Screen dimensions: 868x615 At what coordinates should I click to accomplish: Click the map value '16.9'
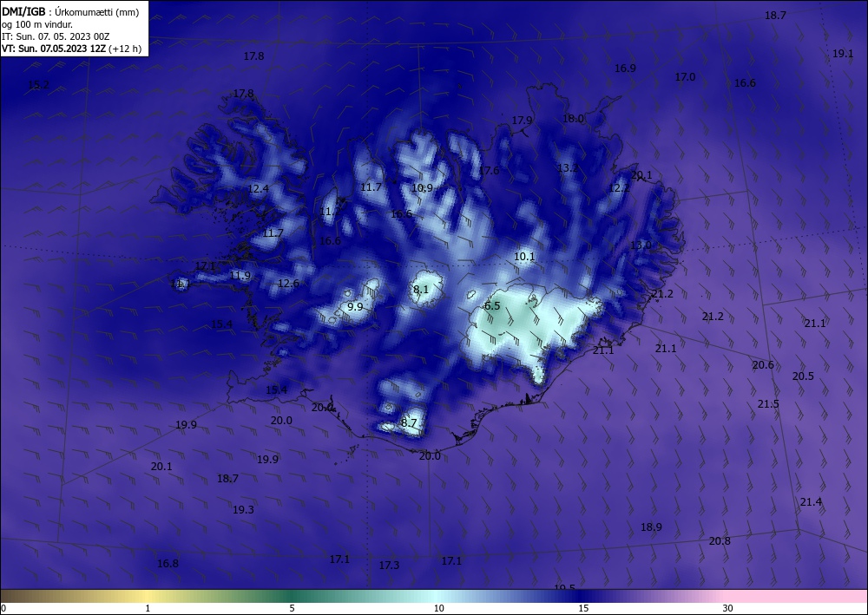625,68
